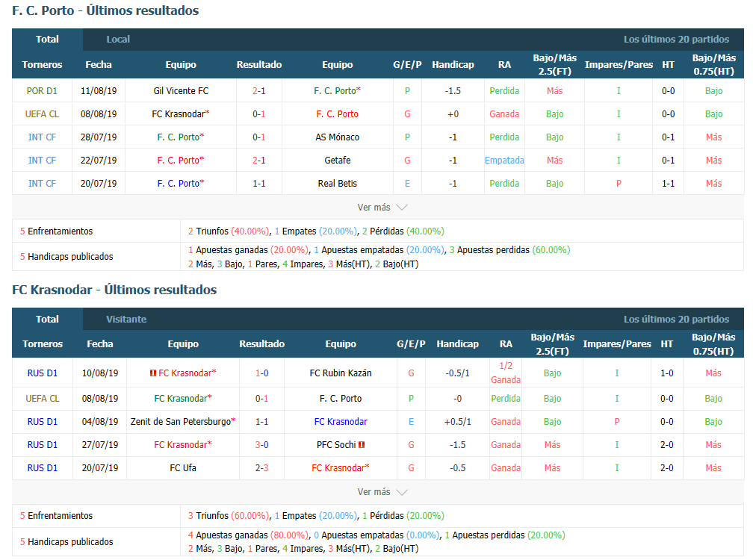Click the red card icon beside PFC Sochi
The height and width of the screenshot is (560, 753).
362,445
